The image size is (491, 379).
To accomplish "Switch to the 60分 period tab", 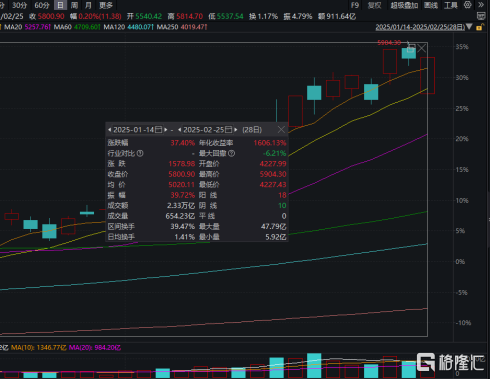I will (42, 5).
